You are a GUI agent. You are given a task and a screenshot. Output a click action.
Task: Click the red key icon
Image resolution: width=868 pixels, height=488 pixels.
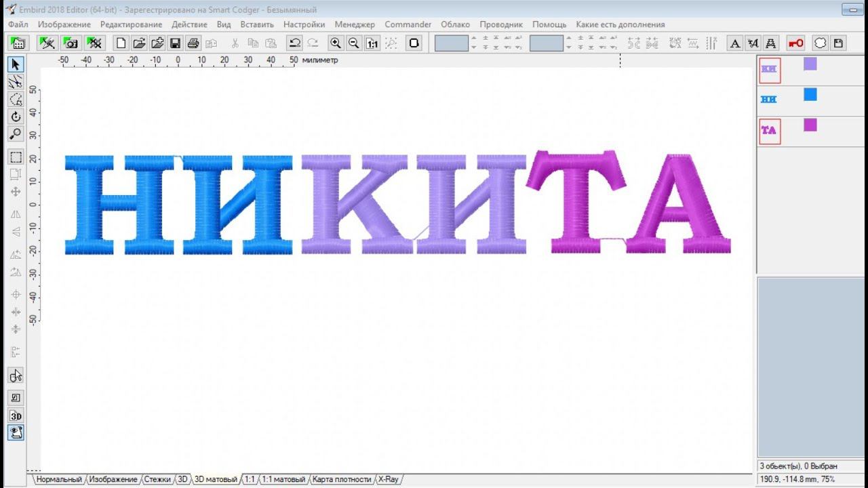795,43
